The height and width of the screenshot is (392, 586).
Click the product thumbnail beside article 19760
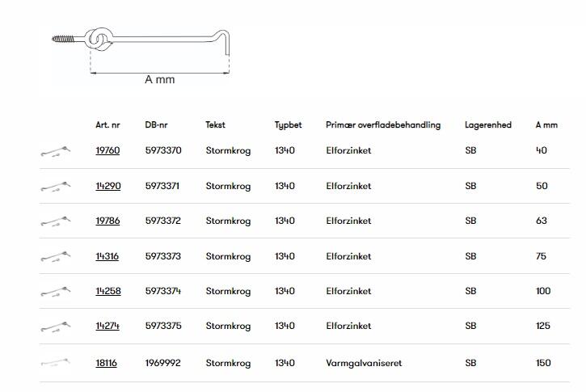pyautogui.click(x=55, y=151)
